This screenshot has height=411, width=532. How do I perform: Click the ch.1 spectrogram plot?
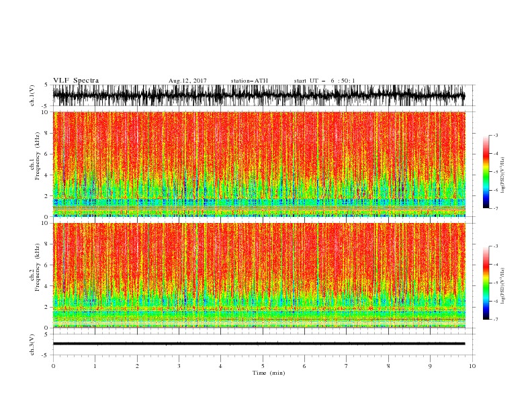coord(259,164)
